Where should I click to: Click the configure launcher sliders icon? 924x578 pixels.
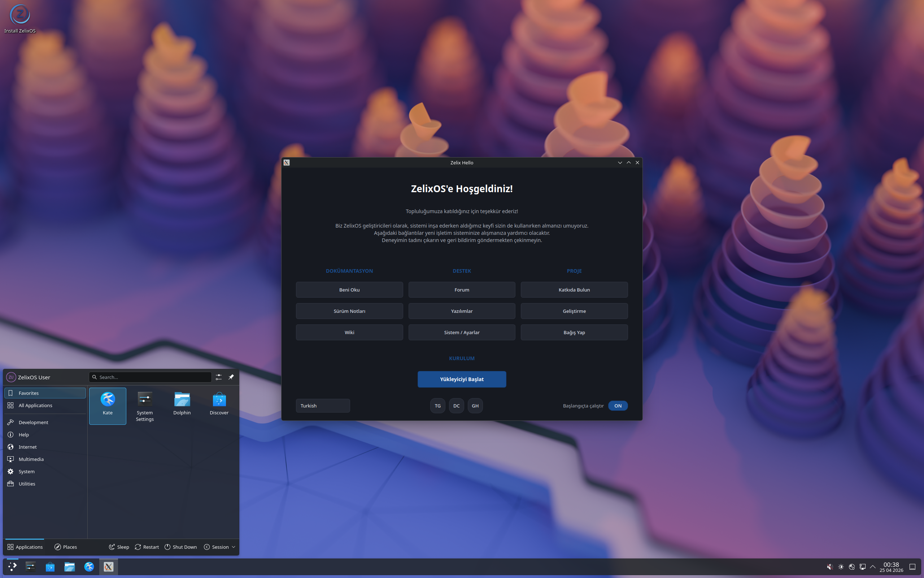pyautogui.click(x=219, y=377)
